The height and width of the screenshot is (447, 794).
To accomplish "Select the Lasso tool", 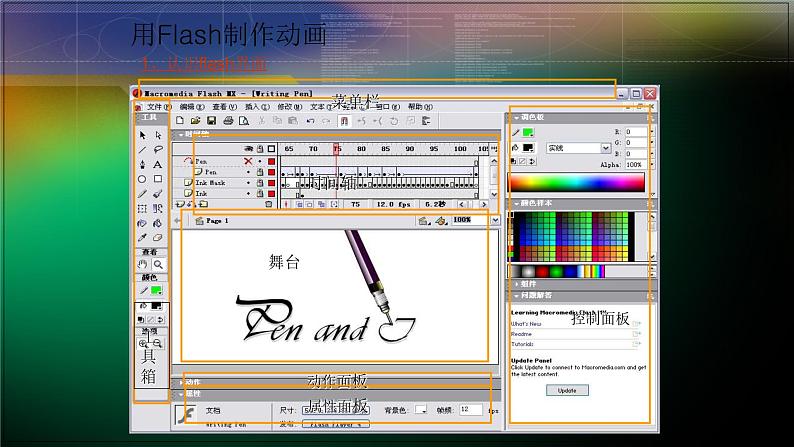I will point(158,150).
